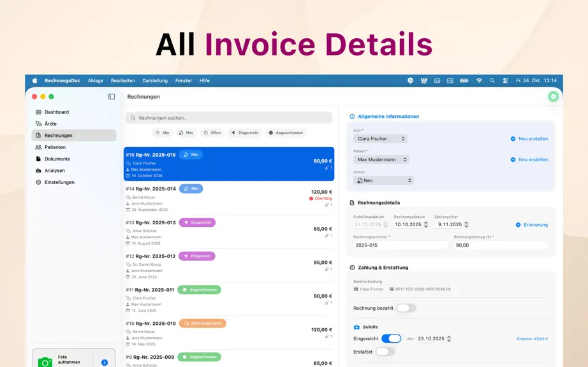This screenshot has height=367, width=588.
Task: Click the Beihilfe briefcase icon
Action: click(356, 327)
